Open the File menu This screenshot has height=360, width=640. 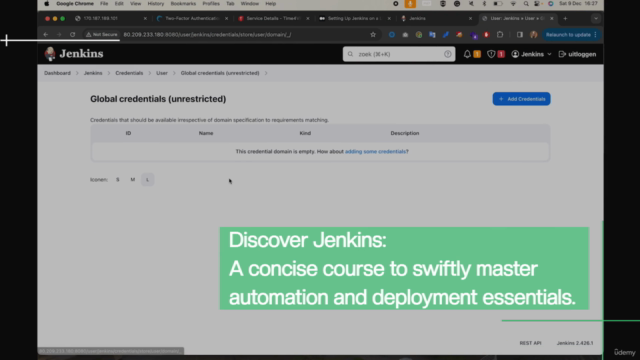[x=104, y=4]
